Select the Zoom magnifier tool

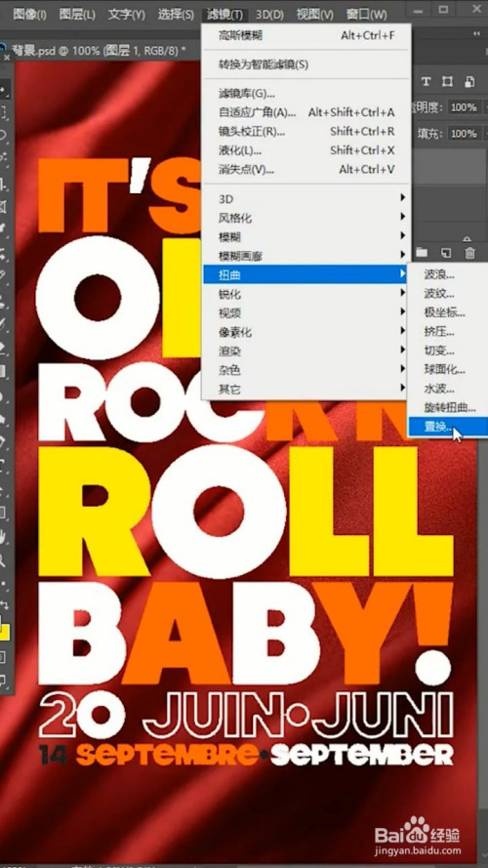tap(3, 559)
